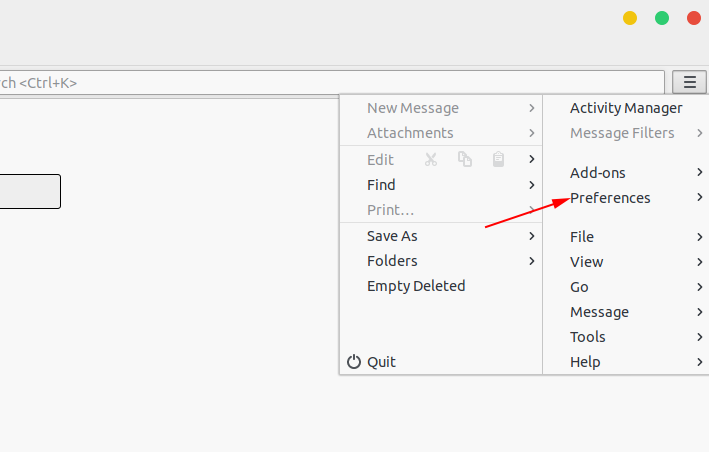This screenshot has width=709, height=452.
Task: Expand the Message Filters submenu arrow
Action: (x=700, y=133)
